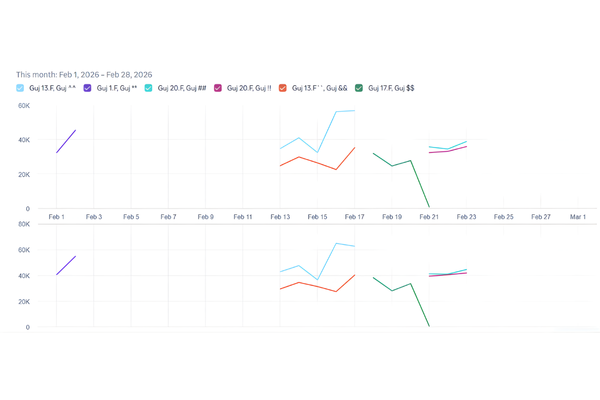
Task: Click the Feb 13 x-axis date label
Action: (281, 217)
